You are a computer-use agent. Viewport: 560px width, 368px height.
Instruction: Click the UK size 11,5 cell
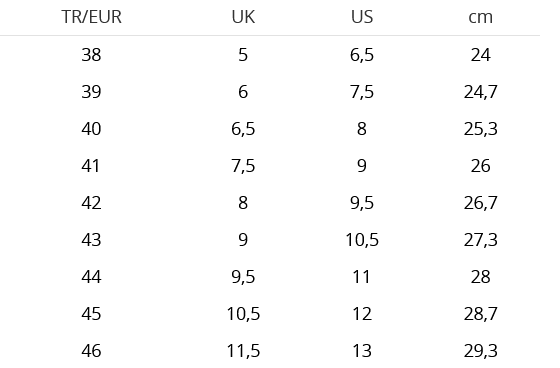(243, 351)
